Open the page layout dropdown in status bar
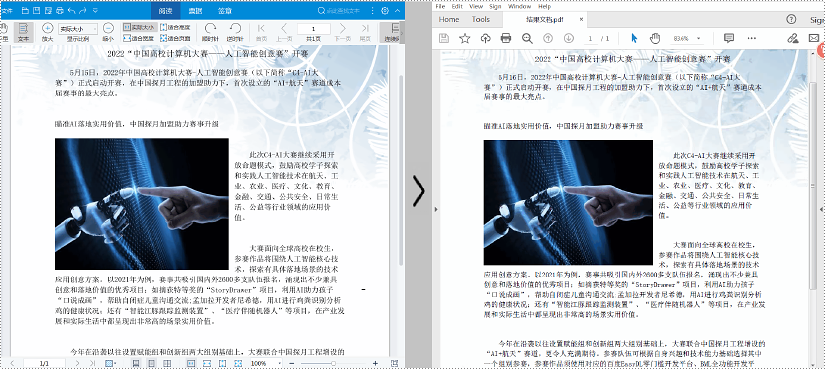 pos(111,363)
